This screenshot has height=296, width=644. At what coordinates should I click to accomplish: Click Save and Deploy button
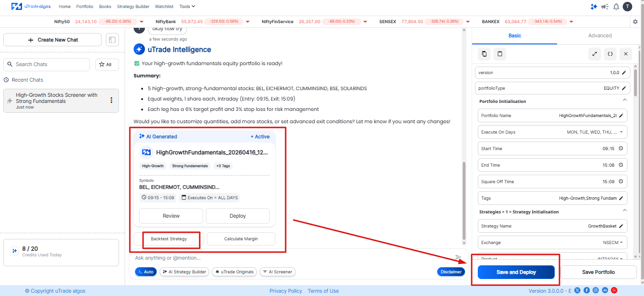click(516, 272)
